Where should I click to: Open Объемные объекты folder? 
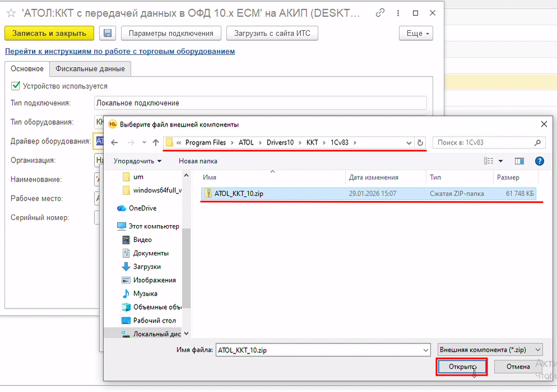click(152, 307)
